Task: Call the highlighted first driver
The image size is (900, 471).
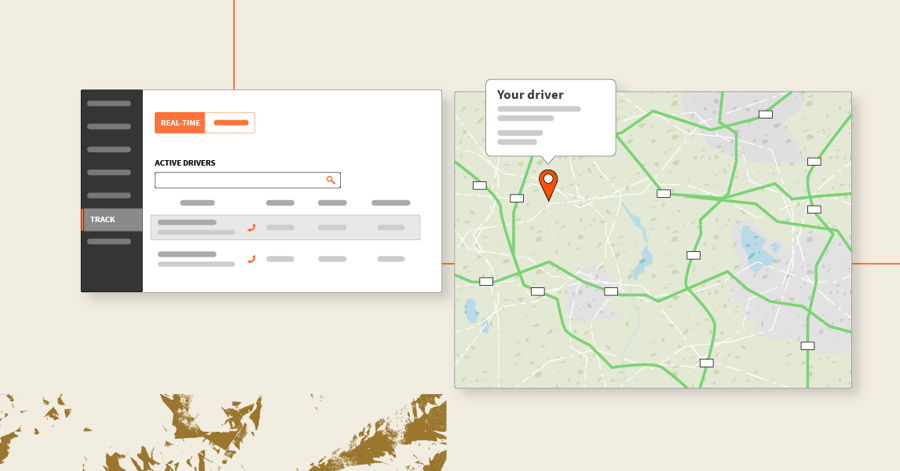Action: click(251, 227)
